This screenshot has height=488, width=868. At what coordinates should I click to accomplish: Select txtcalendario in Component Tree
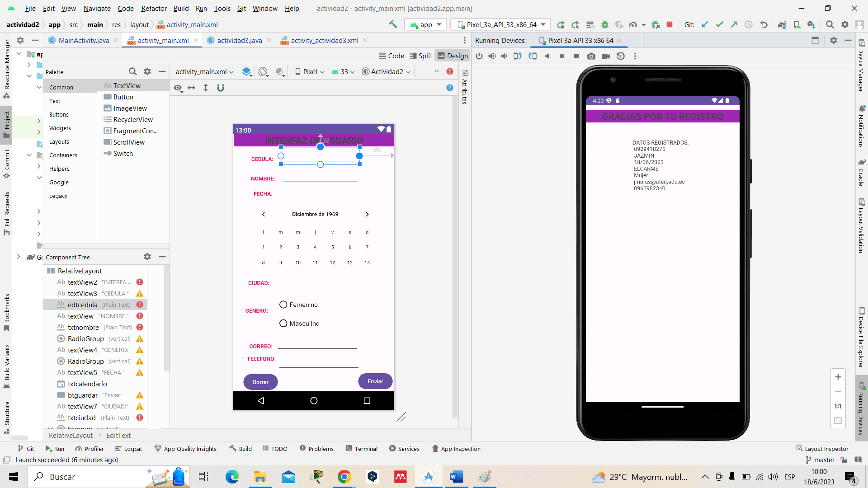coord(87,384)
